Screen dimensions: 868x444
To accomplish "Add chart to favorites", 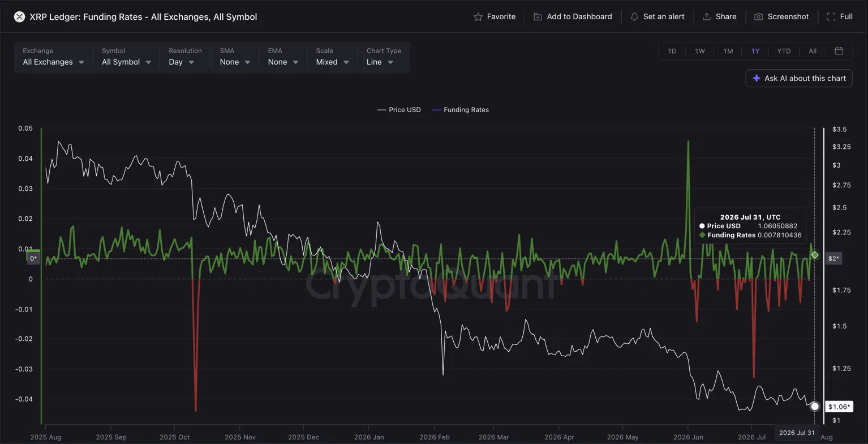I will tap(495, 17).
